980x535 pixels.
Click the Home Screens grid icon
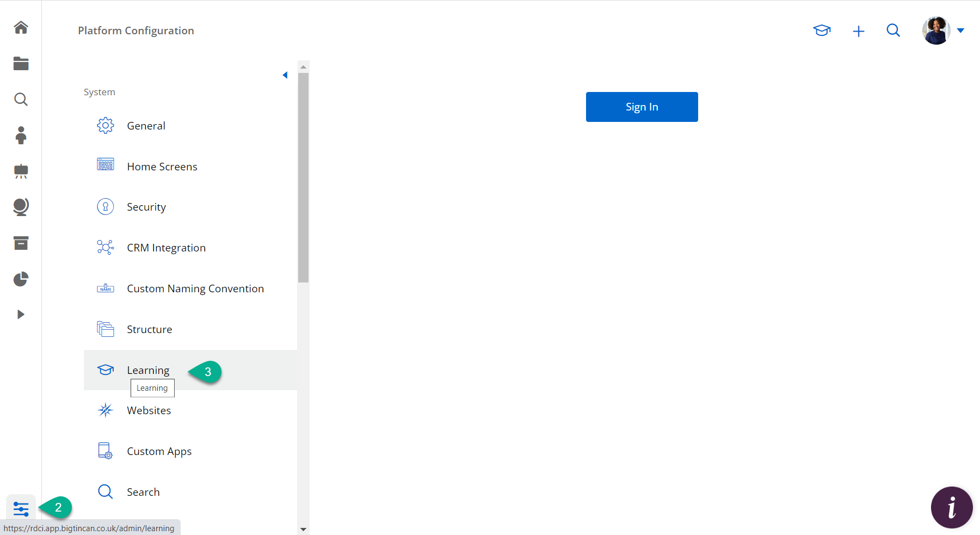point(106,164)
